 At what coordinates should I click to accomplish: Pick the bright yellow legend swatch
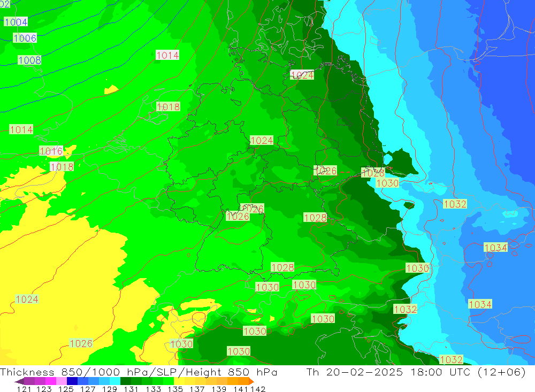click(179, 381)
